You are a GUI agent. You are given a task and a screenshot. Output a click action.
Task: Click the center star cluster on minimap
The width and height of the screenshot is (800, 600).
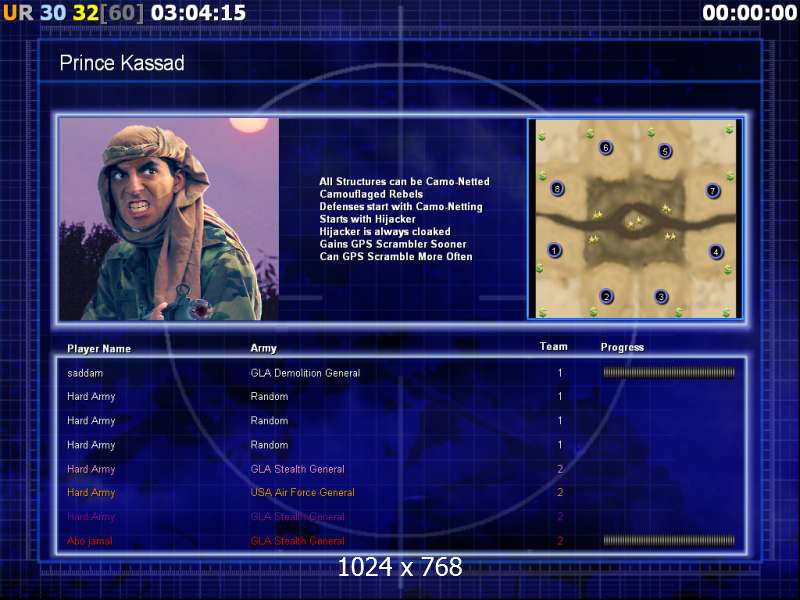point(635,222)
